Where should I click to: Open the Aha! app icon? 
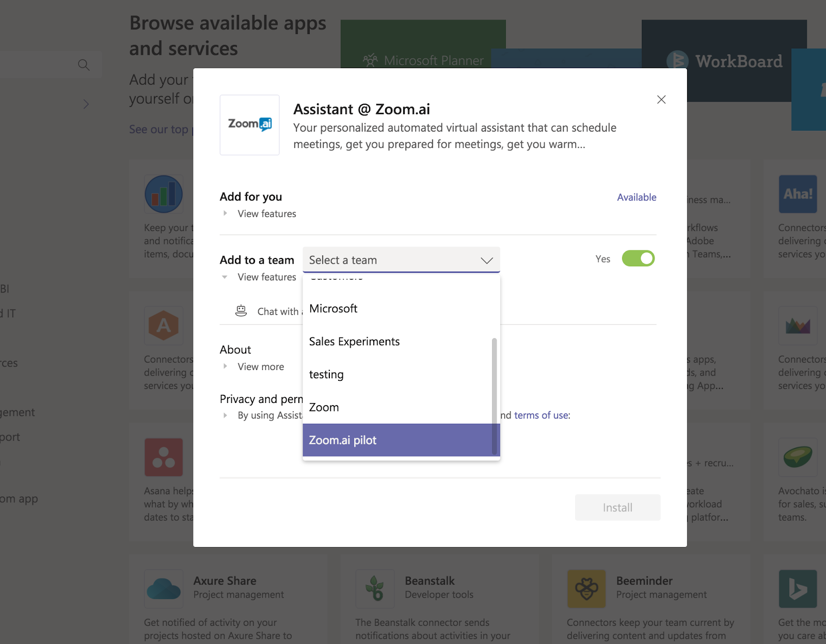[x=798, y=194]
